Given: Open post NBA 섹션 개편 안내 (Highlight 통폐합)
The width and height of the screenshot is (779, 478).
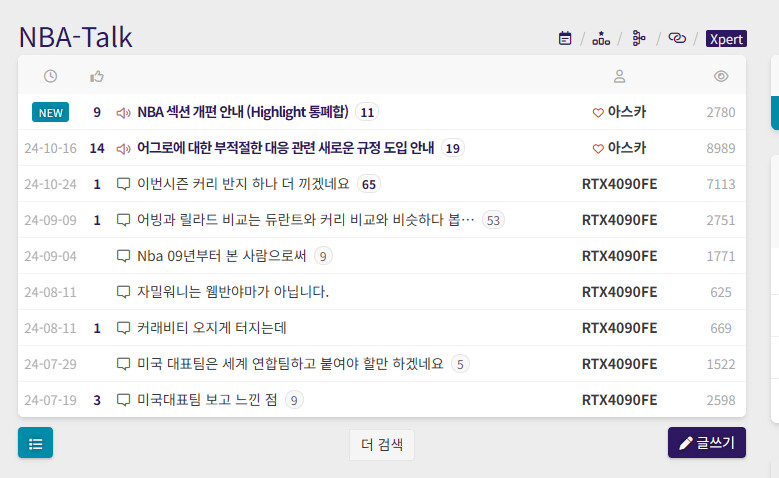Looking at the screenshot, I should 243,112.
